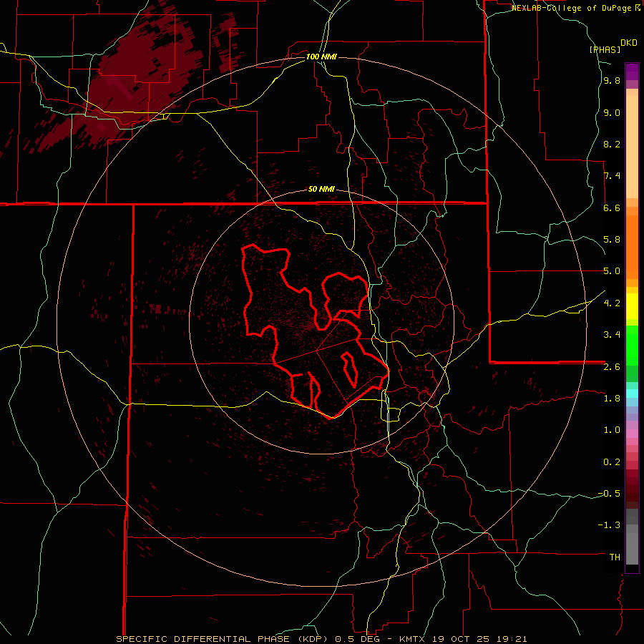This screenshot has width=644, height=644.
Task: Click the TH threshold label
Action: click(615, 557)
